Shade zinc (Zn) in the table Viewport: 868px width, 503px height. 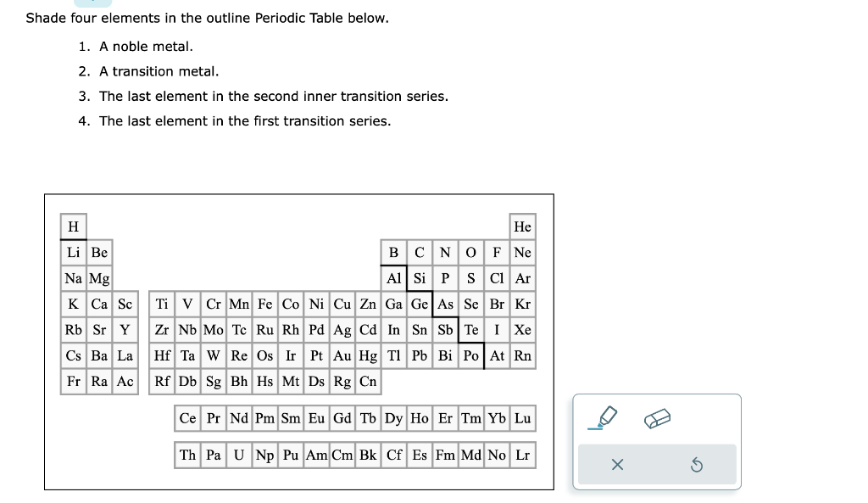point(367,305)
